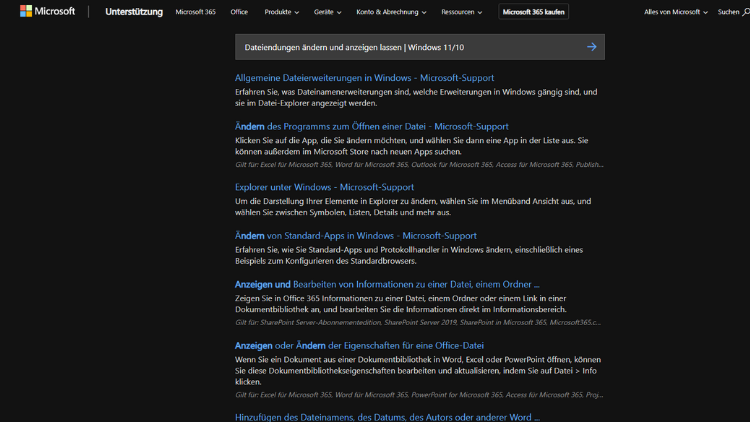
Task: Expand the Produkte dropdown
Action: [x=282, y=12]
